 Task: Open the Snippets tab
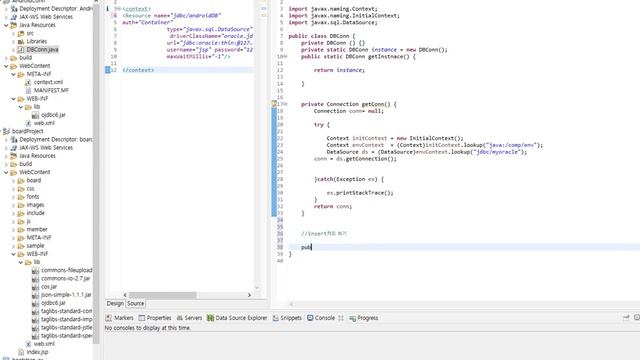tap(287, 318)
